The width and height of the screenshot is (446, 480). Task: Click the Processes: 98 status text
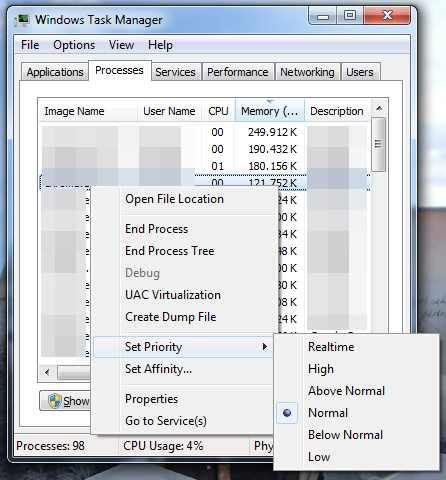pyautogui.click(x=50, y=446)
